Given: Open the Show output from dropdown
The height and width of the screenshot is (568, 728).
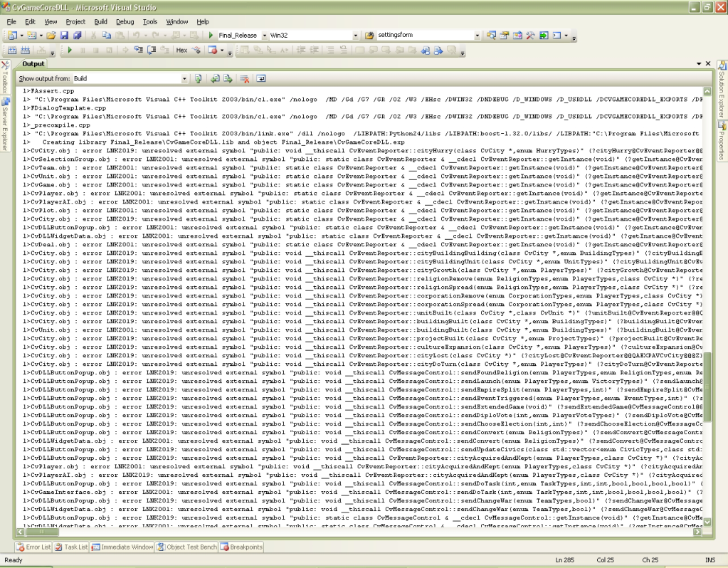Looking at the screenshot, I should (x=184, y=78).
